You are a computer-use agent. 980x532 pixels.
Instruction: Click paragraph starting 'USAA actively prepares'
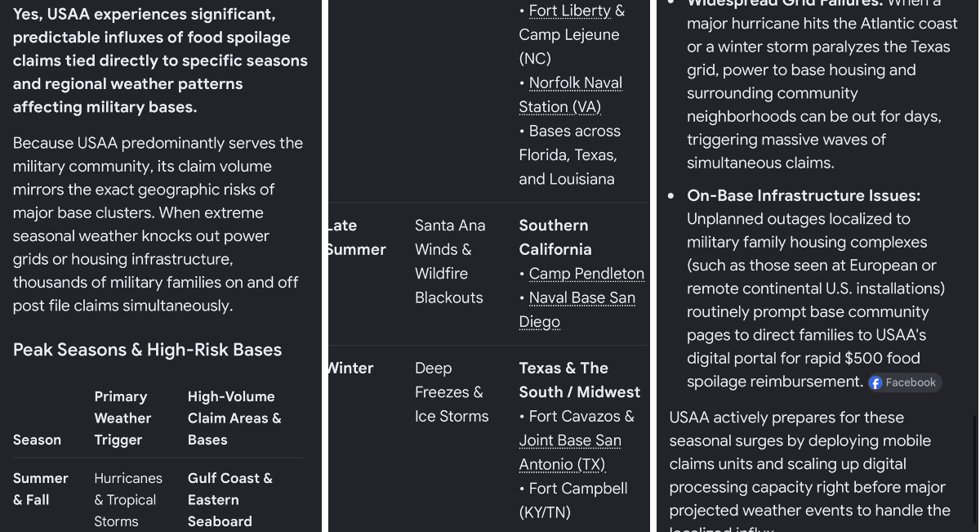810,470
